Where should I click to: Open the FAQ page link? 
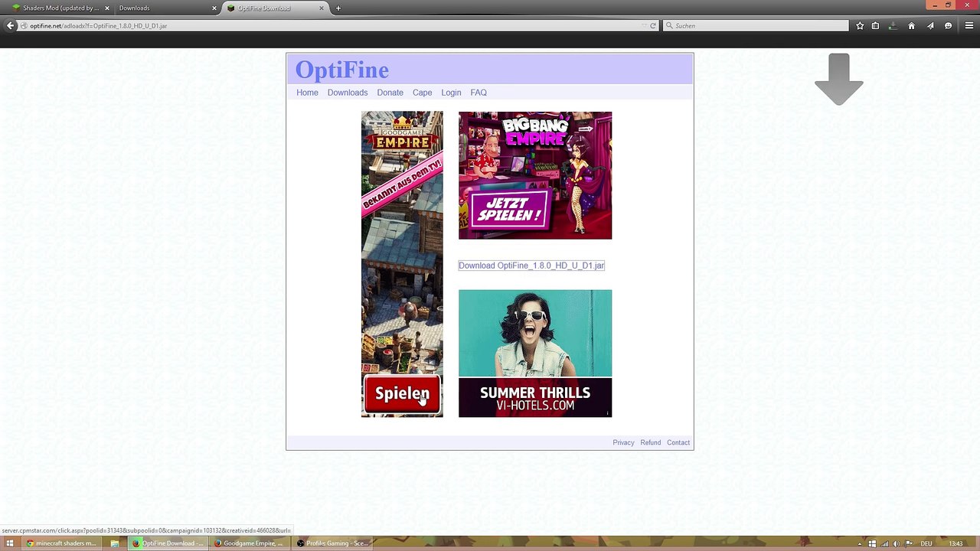(x=479, y=93)
